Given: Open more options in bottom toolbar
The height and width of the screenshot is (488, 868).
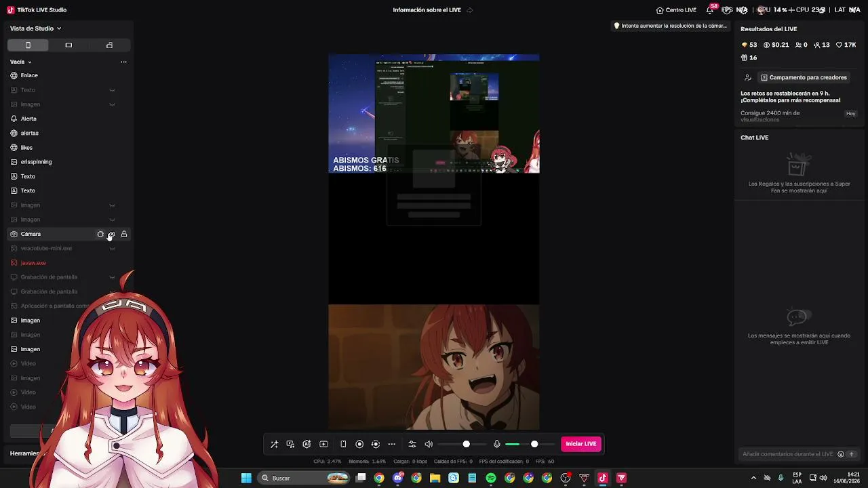Looking at the screenshot, I should 392,444.
